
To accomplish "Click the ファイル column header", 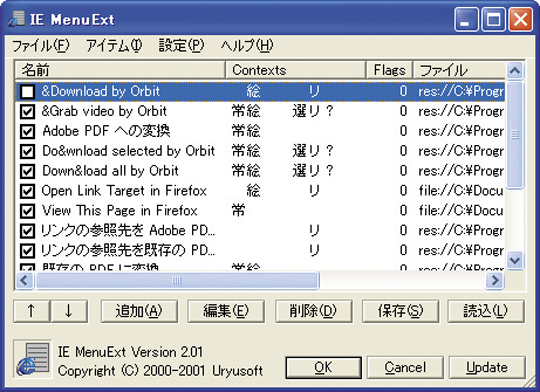I will click(459, 70).
